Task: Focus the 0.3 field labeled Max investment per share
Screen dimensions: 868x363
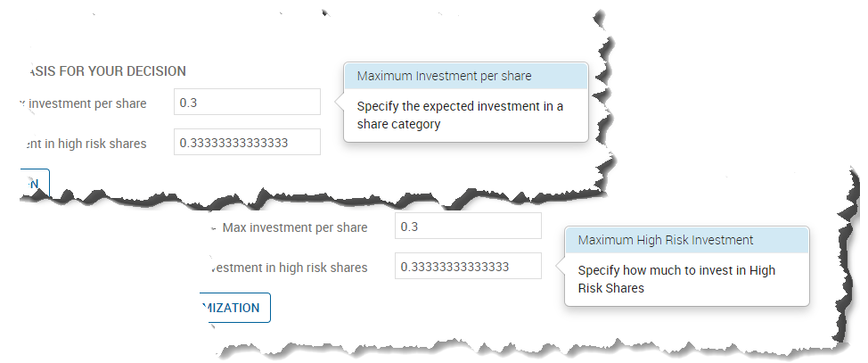Action: (468, 227)
